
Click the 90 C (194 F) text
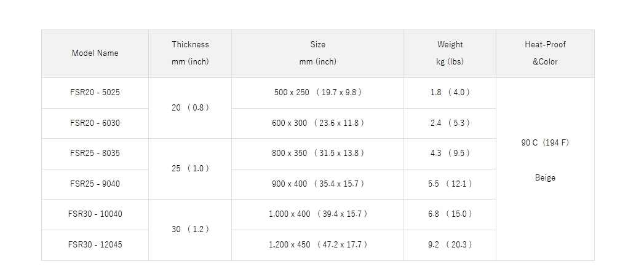click(545, 142)
